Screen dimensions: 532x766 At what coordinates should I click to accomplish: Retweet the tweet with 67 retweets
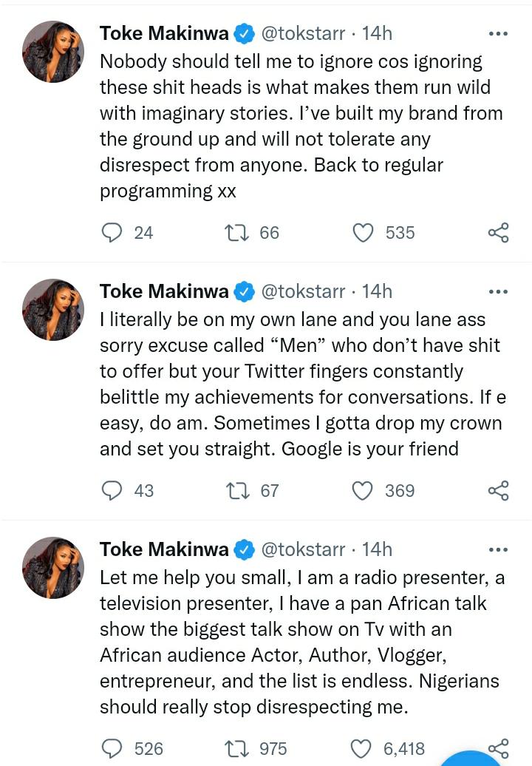click(x=236, y=490)
